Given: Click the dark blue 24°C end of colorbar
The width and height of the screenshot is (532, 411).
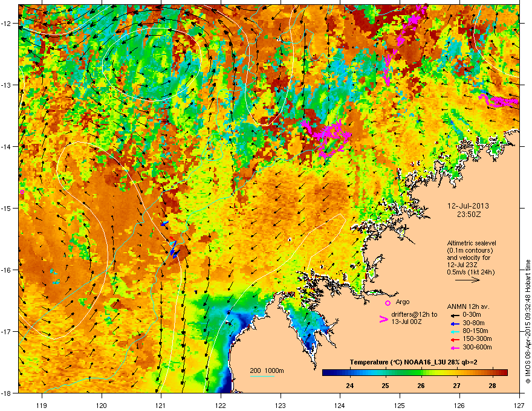Looking at the screenshot, I should click(x=328, y=373).
